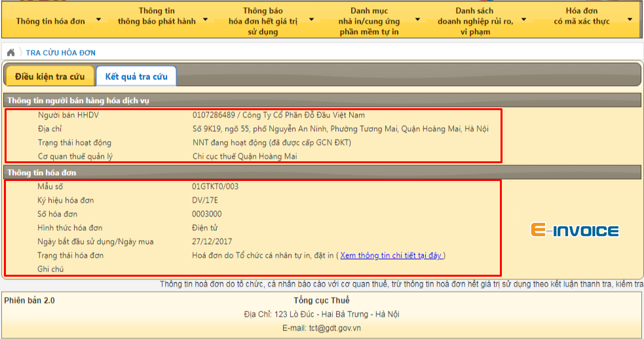Click the home icon in the breadcrumb

10,52
